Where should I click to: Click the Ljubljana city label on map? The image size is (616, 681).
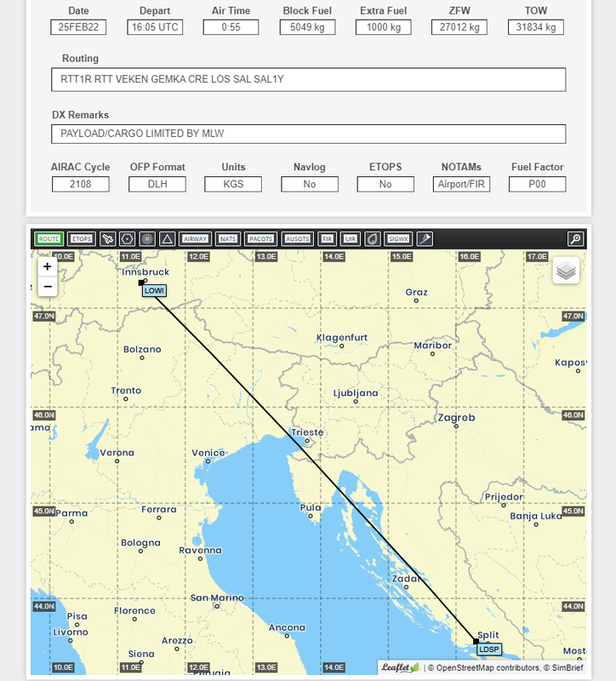pos(356,393)
